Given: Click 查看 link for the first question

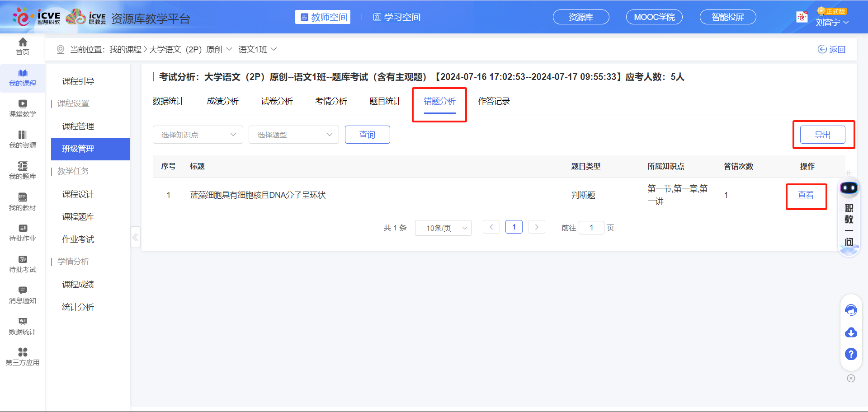Looking at the screenshot, I should pos(806,195).
